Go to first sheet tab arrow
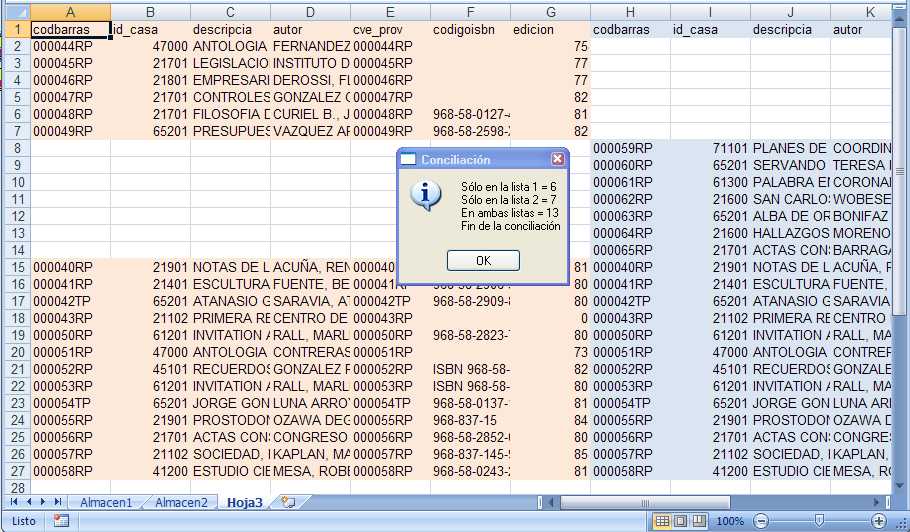This screenshot has height=532, width=910. [14, 502]
